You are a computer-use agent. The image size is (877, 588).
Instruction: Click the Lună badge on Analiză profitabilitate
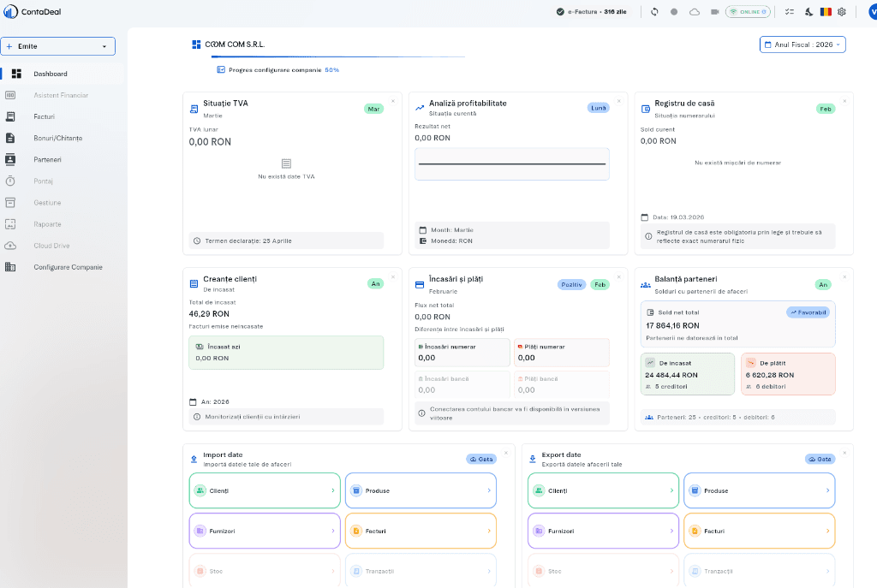tap(599, 108)
